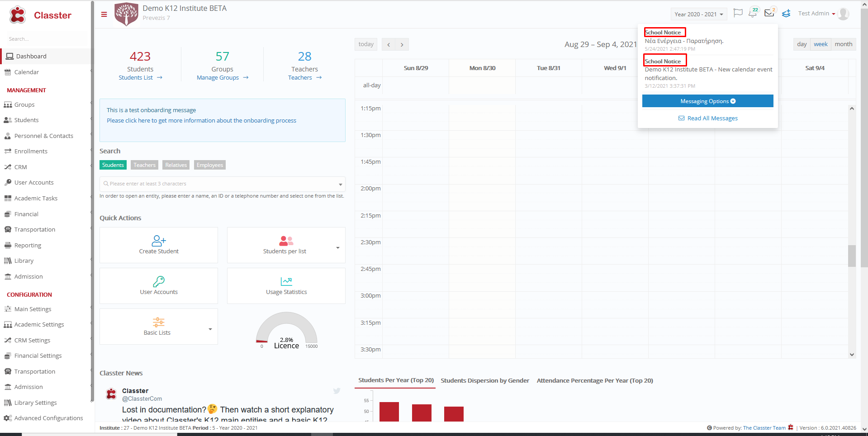Go to the next calendar week
Image resolution: width=868 pixels, height=436 pixels.
click(x=402, y=44)
